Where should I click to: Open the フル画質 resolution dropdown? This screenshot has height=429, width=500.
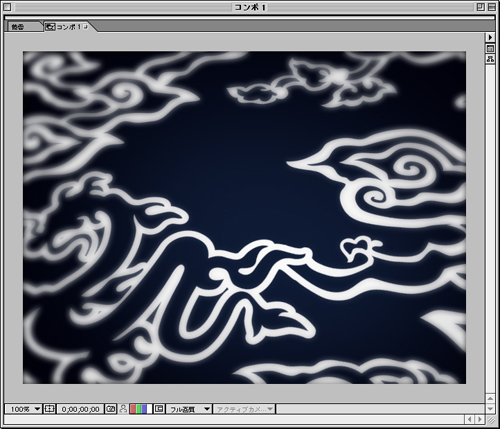coord(189,409)
